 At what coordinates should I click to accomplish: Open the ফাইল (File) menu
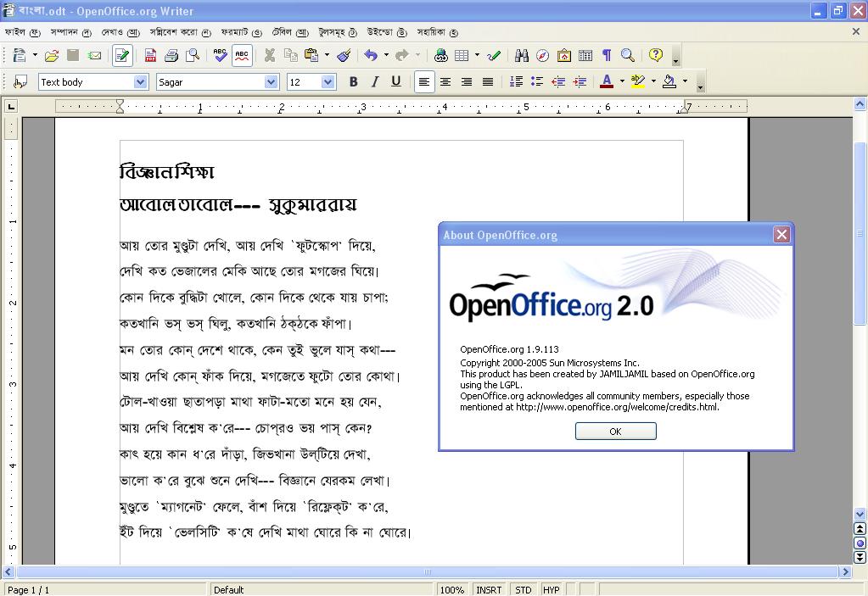tap(22, 32)
